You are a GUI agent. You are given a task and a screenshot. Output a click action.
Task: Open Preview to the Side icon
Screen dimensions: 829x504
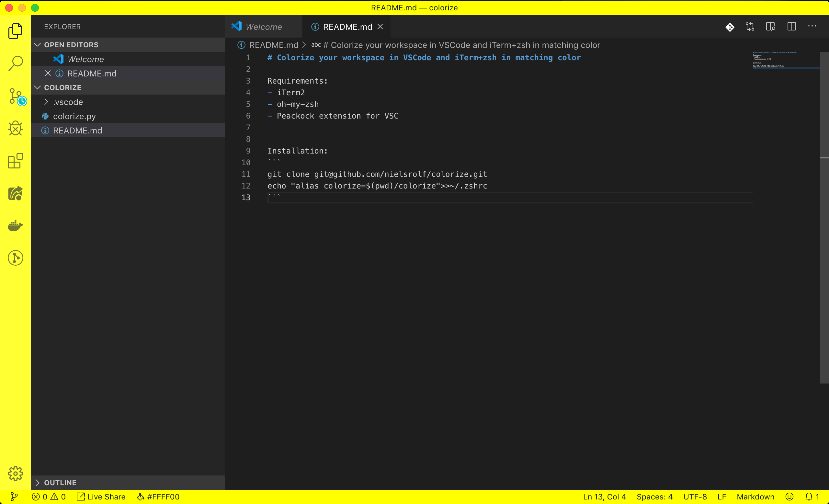pos(770,27)
